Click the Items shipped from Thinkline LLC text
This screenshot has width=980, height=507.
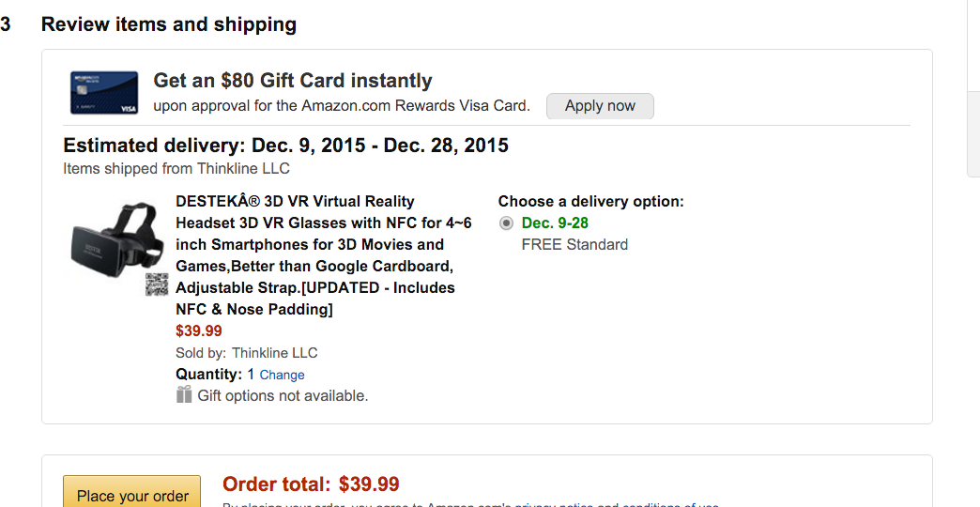click(x=176, y=169)
